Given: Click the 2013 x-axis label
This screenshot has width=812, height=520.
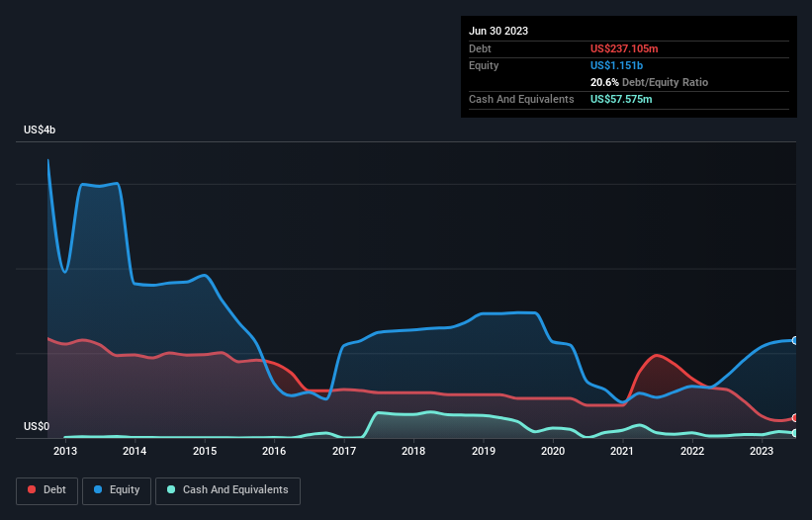Looking at the screenshot, I should click(x=64, y=451).
